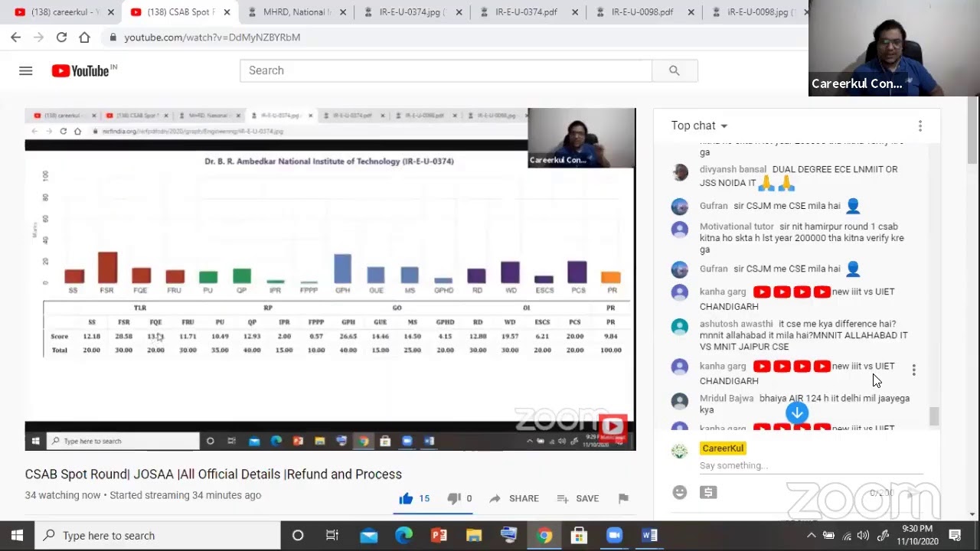The height and width of the screenshot is (551, 980).
Task: Open the live chat options menu
Action: [x=920, y=126]
